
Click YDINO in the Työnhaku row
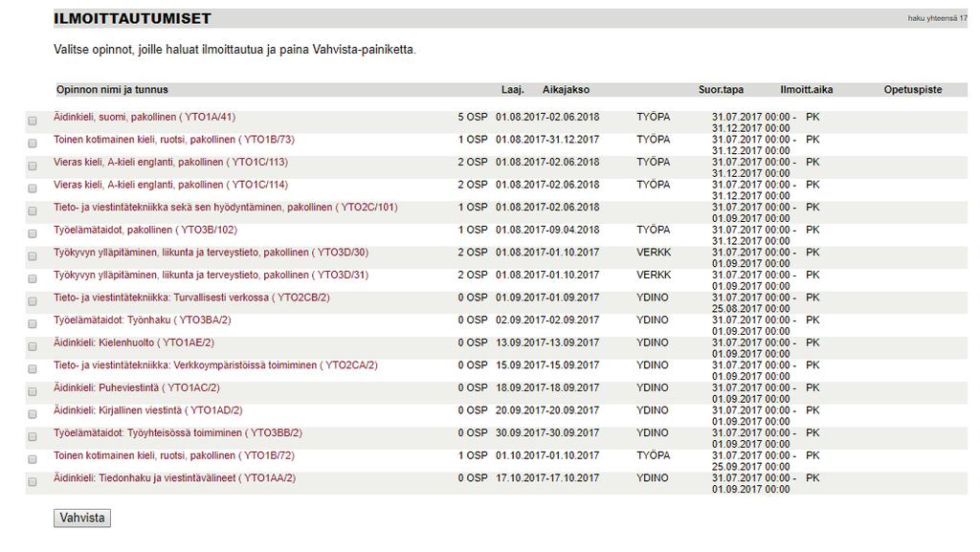(653, 320)
